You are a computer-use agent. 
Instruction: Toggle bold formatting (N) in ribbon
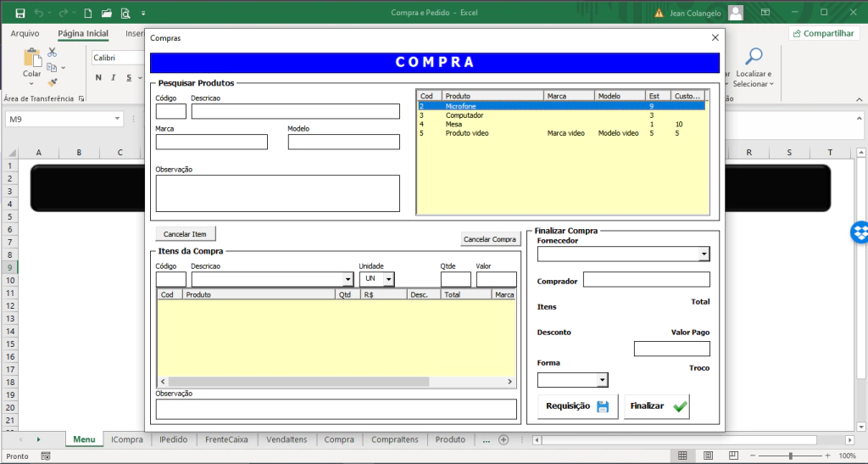tap(99, 78)
